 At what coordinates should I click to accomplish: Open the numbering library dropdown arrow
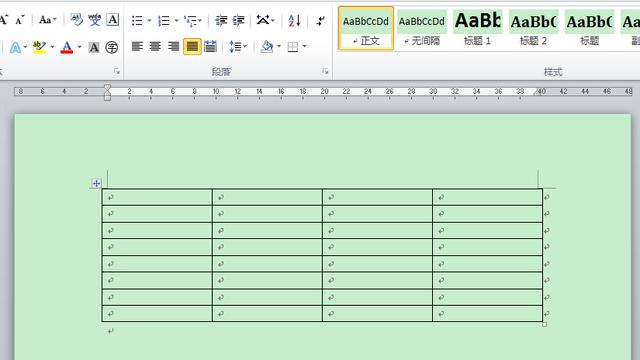pos(176,20)
